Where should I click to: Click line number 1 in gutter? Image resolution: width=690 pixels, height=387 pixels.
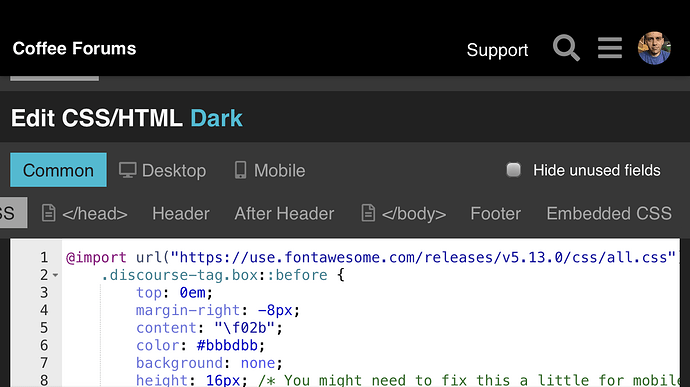click(x=44, y=258)
